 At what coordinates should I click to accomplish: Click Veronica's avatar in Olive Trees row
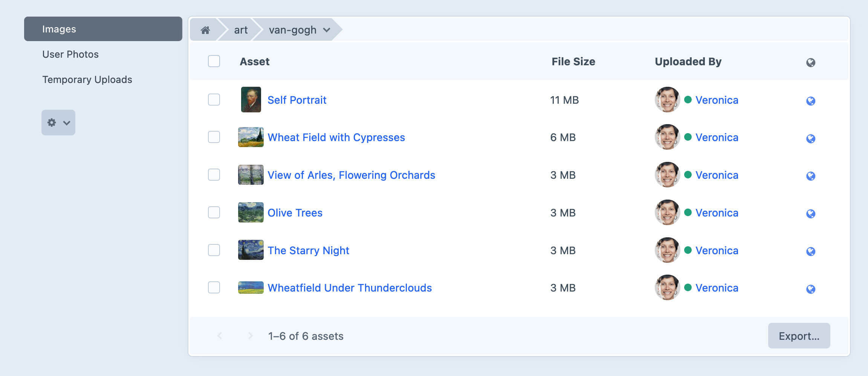click(667, 212)
